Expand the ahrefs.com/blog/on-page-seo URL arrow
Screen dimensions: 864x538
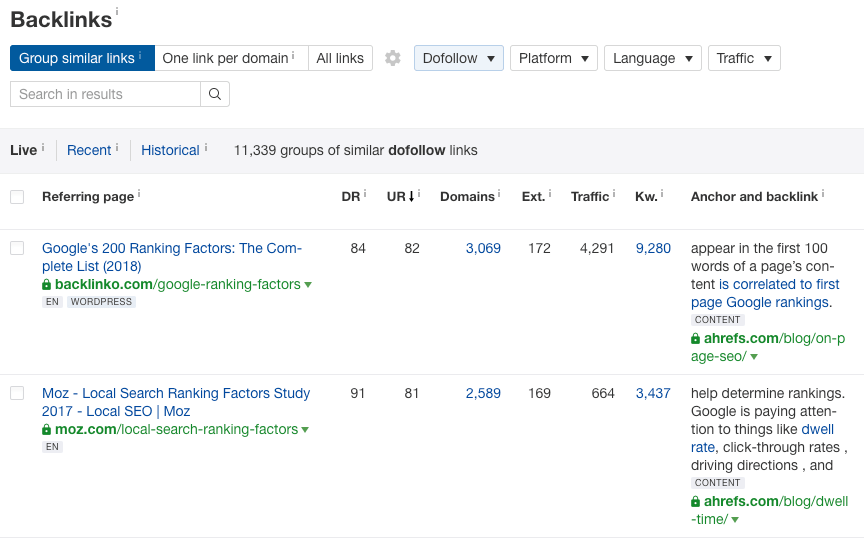coord(754,357)
